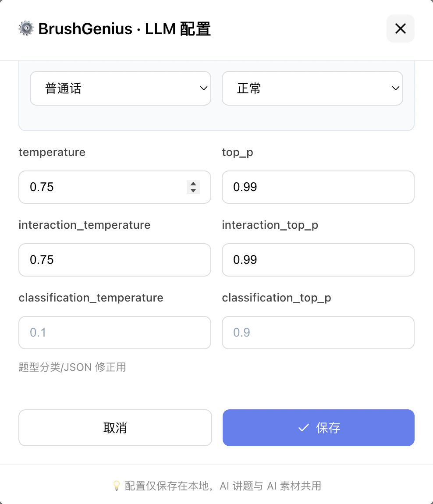Select the interaction_temperature input box
This screenshot has height=504, width=433.
click(114, 260)
